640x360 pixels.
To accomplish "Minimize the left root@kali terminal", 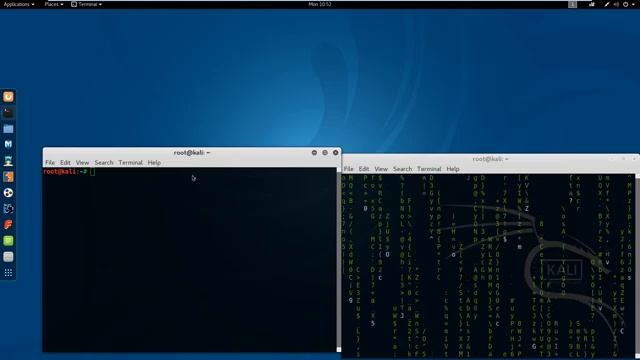I will coord(314,153).
